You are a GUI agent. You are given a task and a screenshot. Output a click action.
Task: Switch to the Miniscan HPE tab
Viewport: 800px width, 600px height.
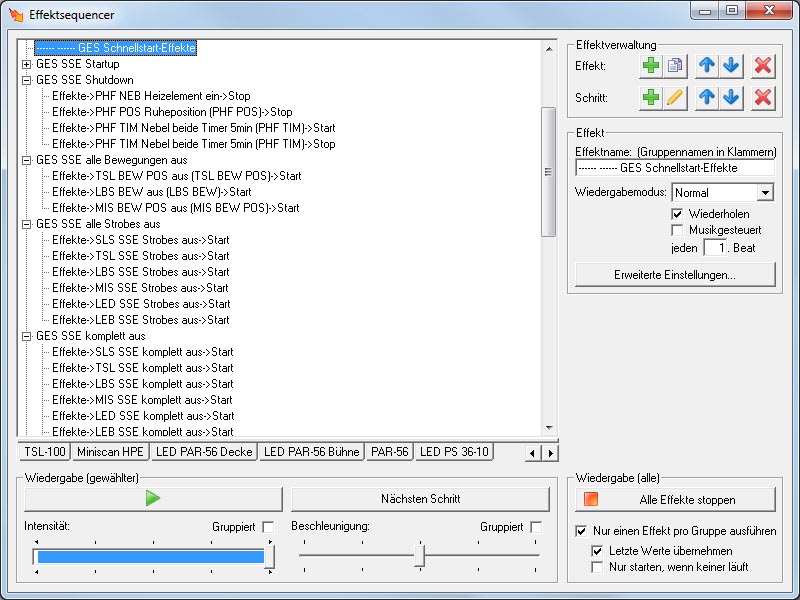pos(111,452)
